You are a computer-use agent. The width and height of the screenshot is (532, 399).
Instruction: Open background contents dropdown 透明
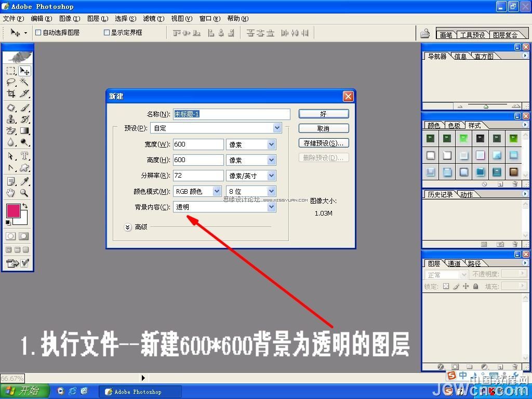click(224, 207)
